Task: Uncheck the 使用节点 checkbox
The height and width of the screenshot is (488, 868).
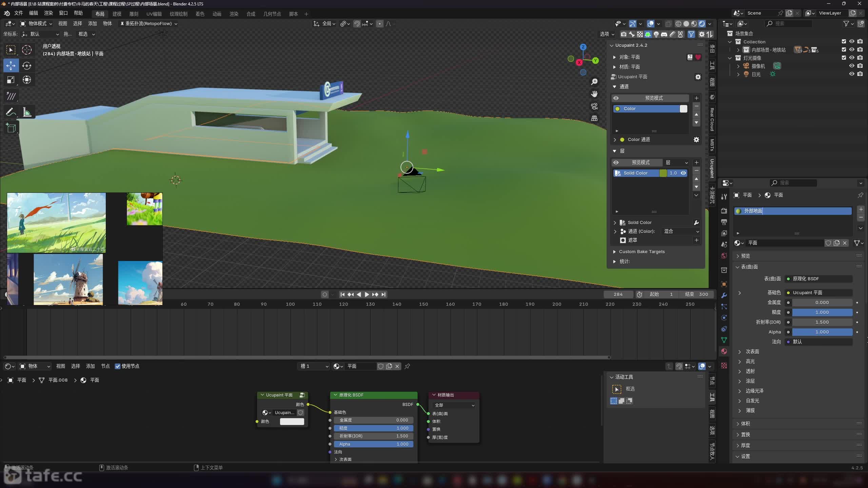Action: 118,366
